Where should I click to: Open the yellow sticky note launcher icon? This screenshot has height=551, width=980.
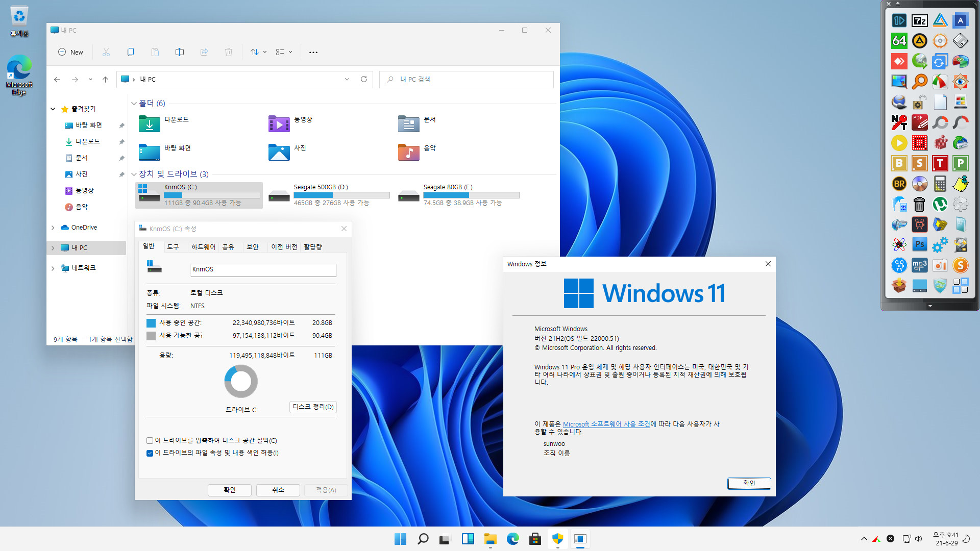point(961,184)
